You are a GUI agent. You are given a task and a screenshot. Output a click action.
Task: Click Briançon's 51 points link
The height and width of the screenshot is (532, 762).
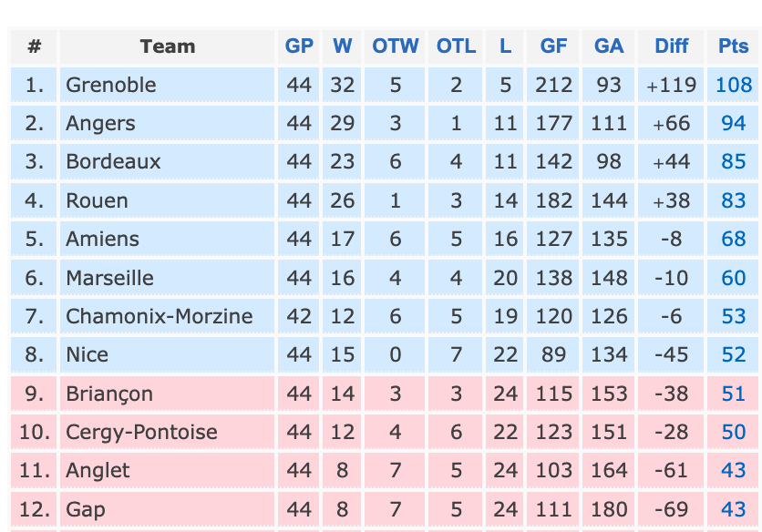pos(734,394)
